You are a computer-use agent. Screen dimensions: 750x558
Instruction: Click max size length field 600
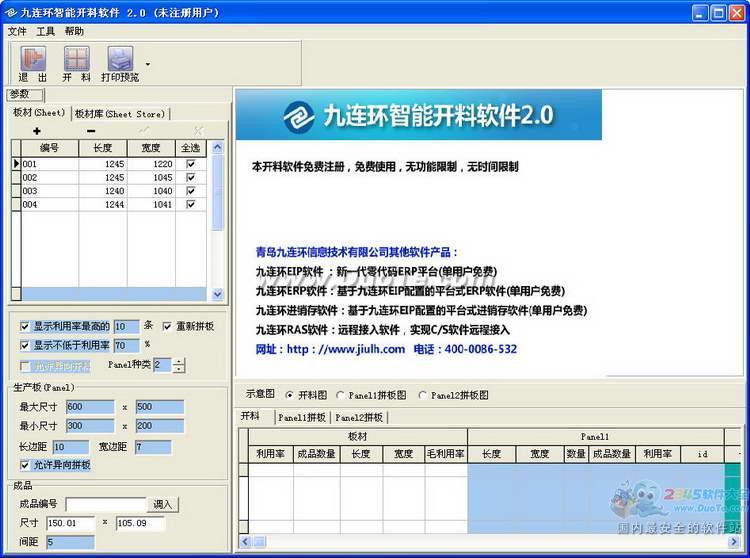[90, 407]
